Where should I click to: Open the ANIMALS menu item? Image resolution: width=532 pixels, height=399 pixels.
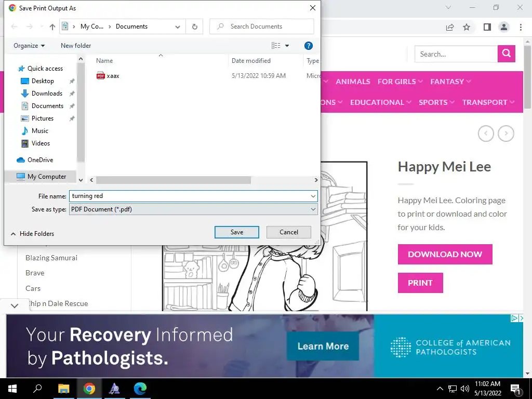(x=353, y=82)
